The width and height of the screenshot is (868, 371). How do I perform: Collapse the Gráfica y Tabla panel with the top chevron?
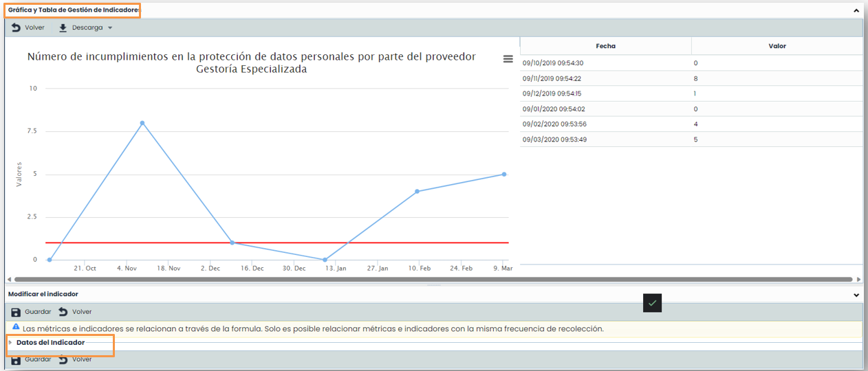click(x=856, y=11)
